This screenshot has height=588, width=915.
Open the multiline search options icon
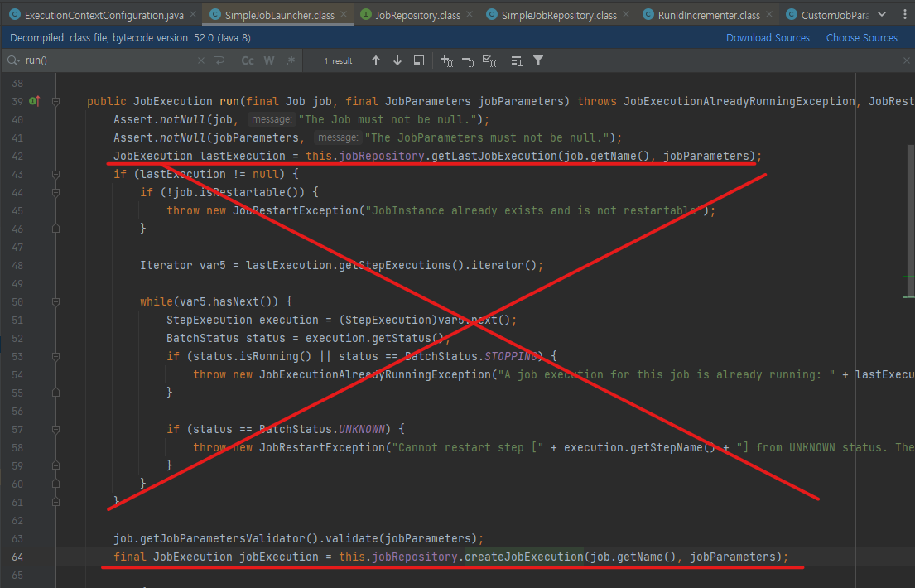(x=517, y=60)
